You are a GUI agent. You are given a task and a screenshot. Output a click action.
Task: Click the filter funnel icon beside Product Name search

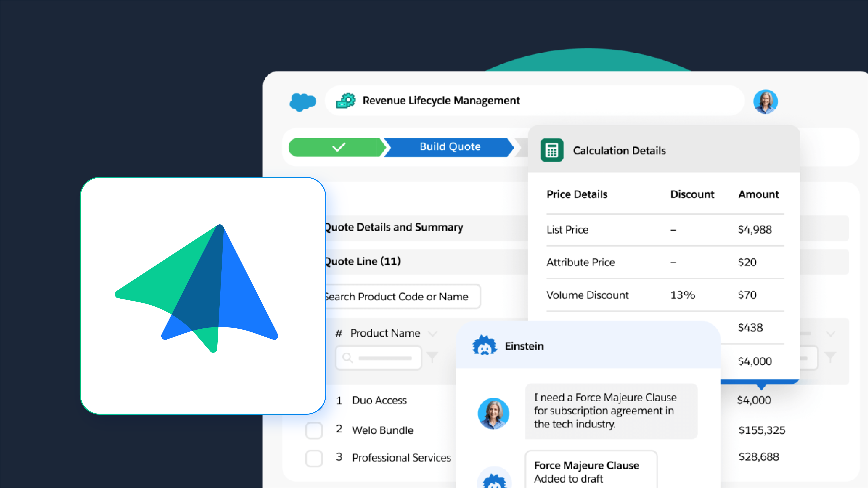click(432, 357)
